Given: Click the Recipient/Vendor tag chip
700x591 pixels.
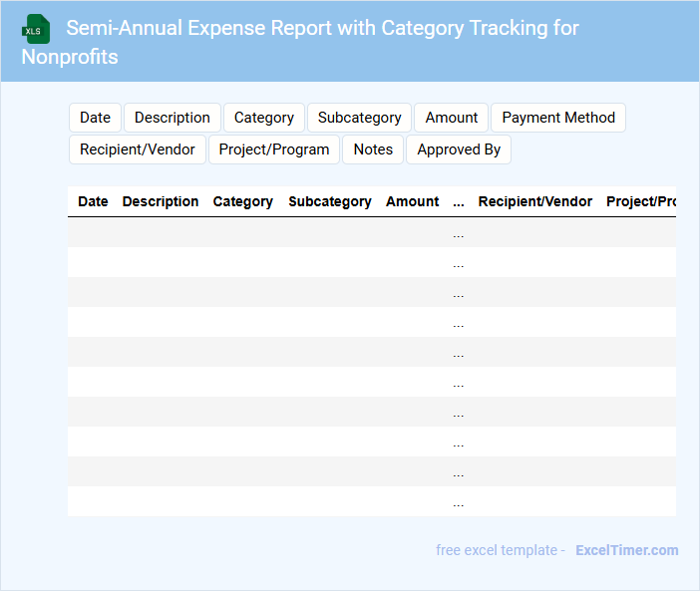Looking at the screenshot, I should coord(138,149).
